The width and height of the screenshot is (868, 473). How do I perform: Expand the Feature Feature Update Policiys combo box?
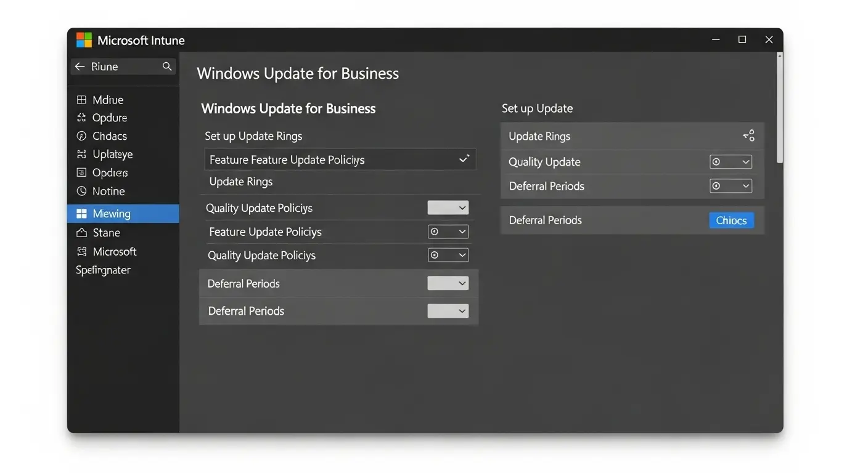click(x=340, y=160)
